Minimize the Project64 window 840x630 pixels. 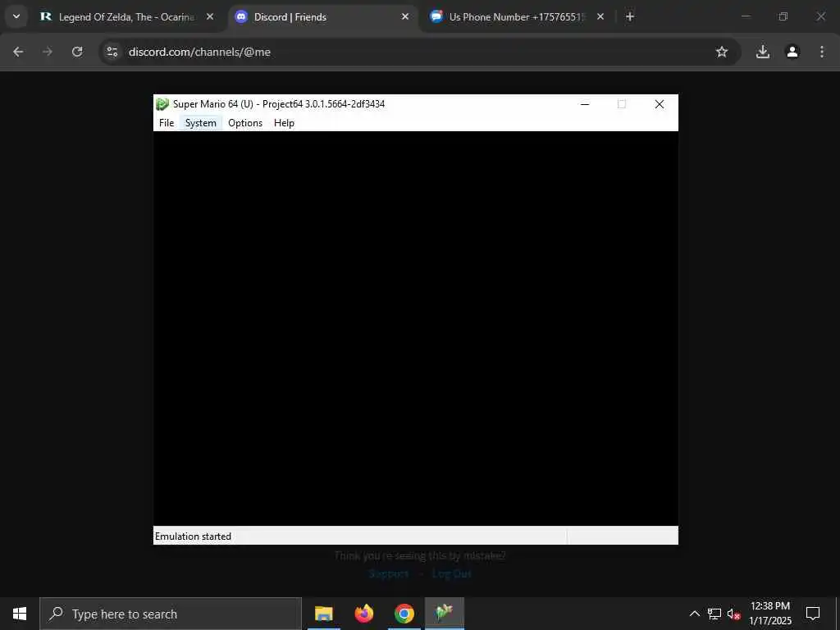tap(585, 104)
